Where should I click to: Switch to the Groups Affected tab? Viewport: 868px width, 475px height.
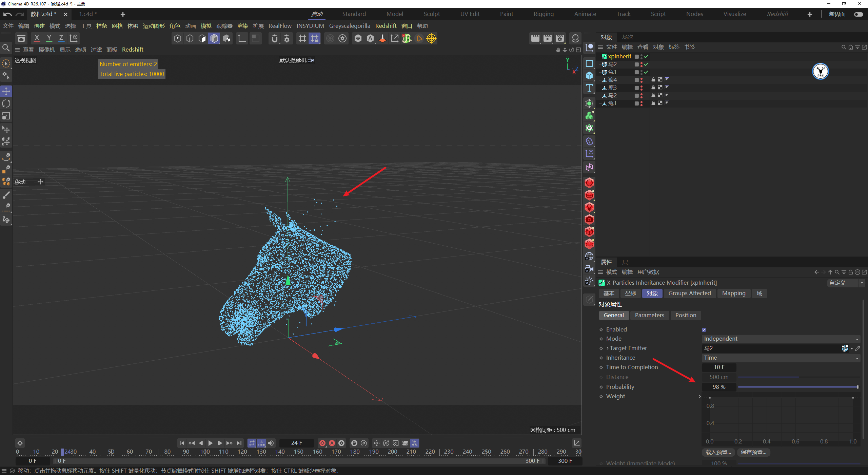(689, 293)
